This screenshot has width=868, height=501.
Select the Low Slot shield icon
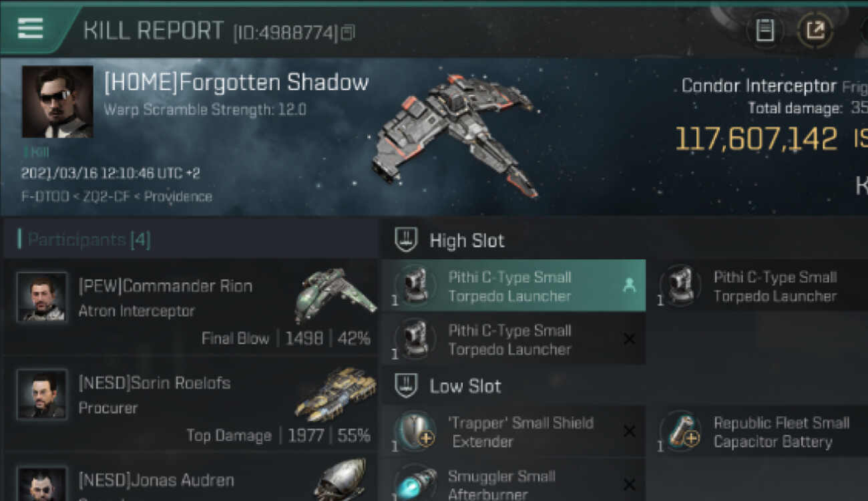pyautogui.click(x=405, y=385)
